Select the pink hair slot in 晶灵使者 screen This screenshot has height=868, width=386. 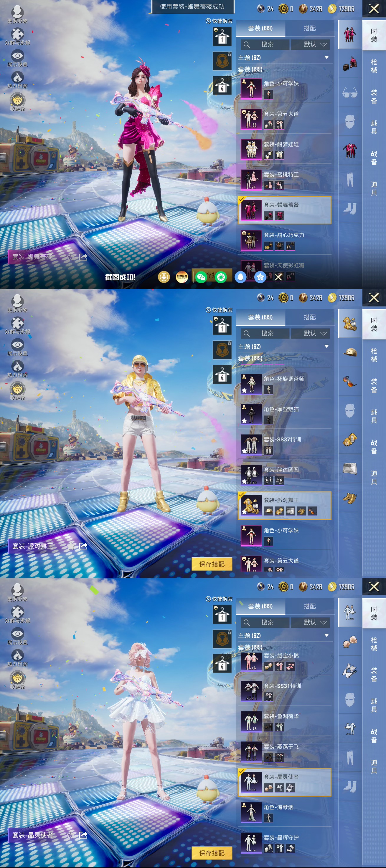point(350,642)
